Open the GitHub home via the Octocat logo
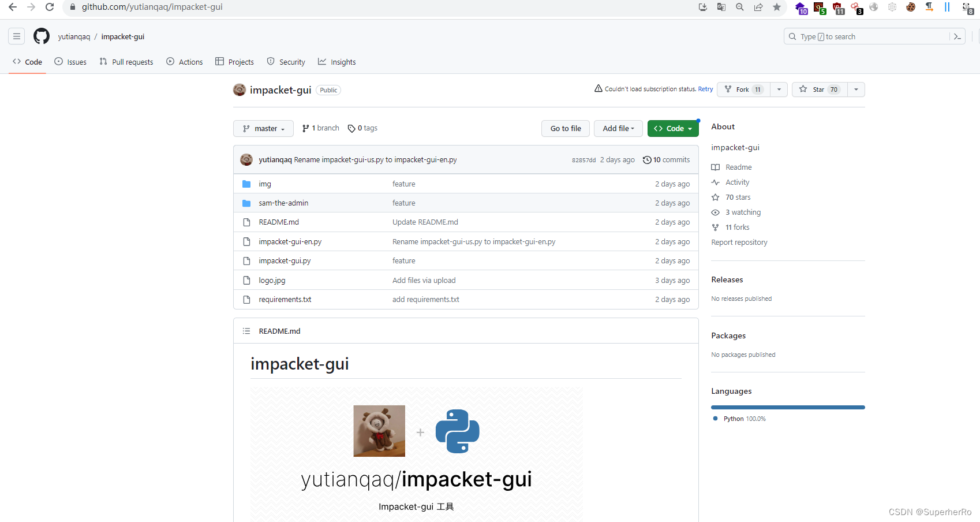 [x=41, y=36]
